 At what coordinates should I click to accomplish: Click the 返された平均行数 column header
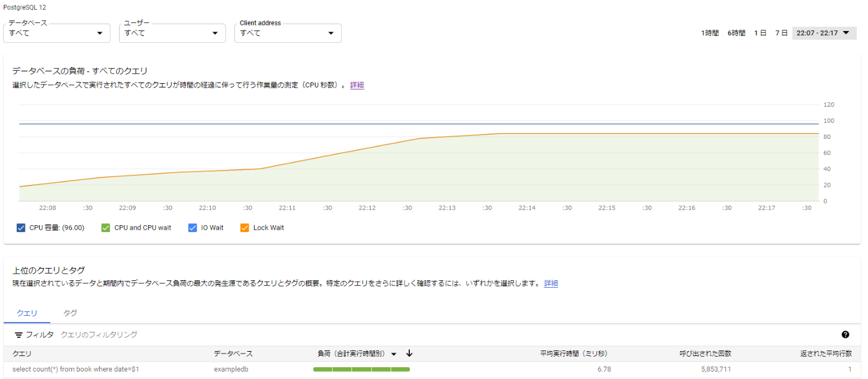tap(826, 354)
